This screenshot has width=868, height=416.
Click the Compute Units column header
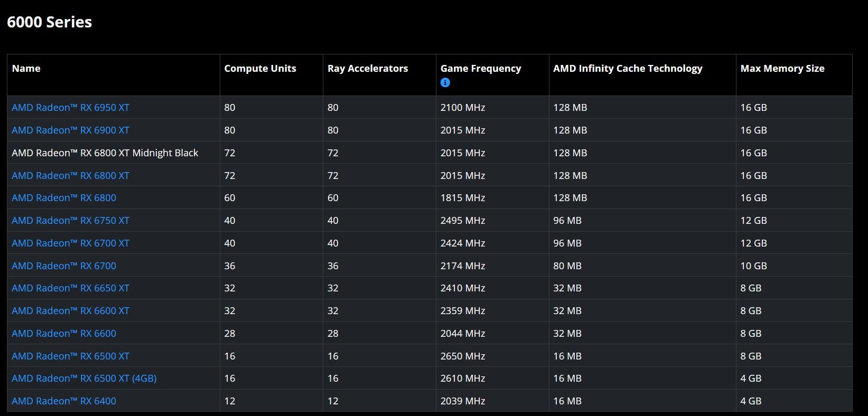(x=260, y=69)
